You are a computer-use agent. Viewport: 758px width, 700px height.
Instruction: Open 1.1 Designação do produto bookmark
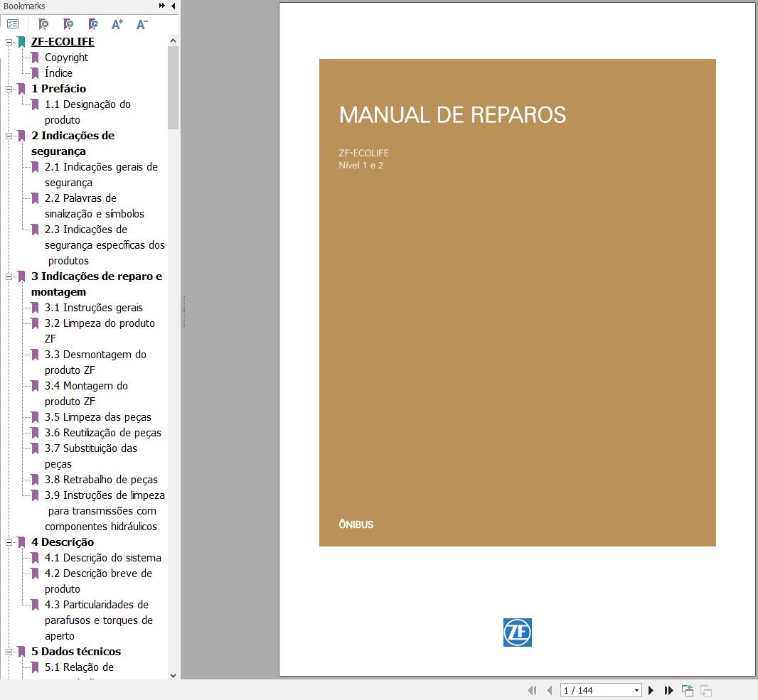(x=87, y=112)
